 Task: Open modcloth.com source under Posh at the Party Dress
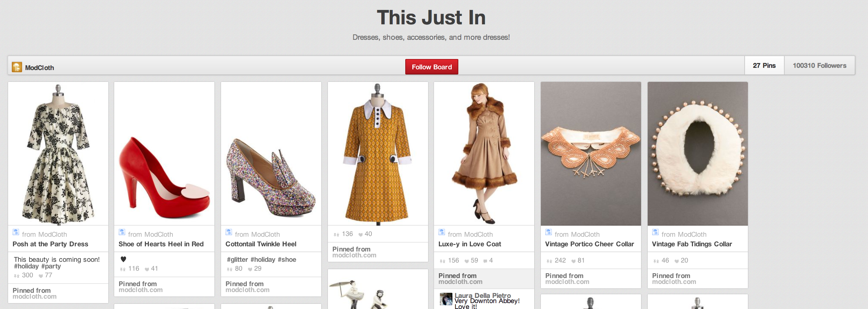[35, 296]
